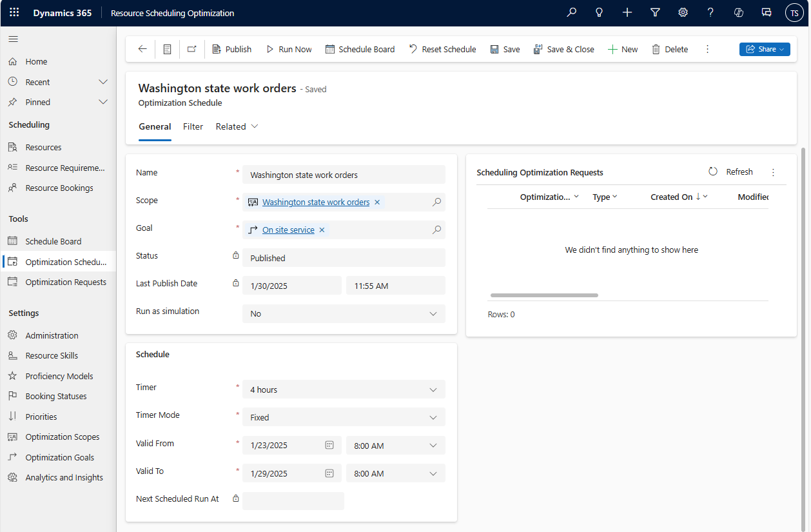Switch to the Filter tab

193,126
